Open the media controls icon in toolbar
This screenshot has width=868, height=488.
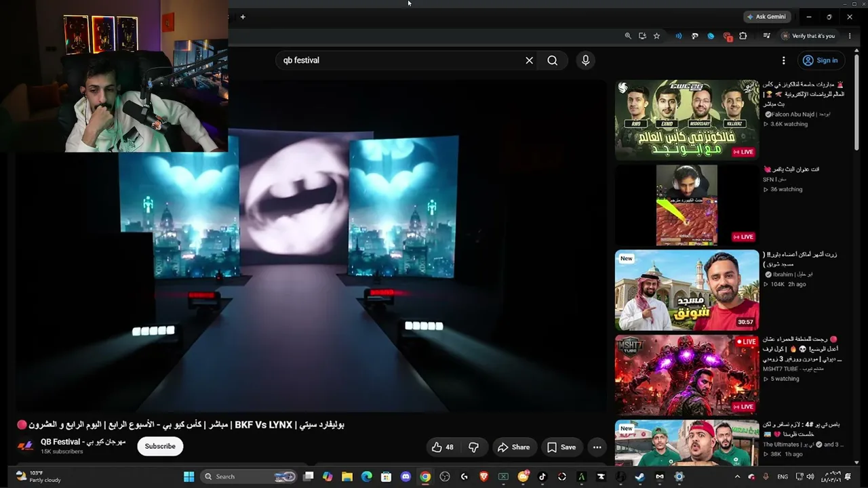766,36
